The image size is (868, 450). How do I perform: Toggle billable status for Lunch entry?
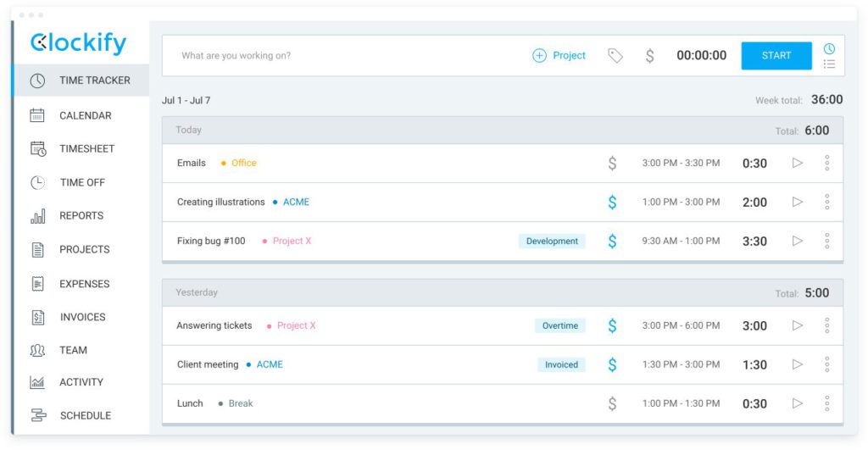coord(612,403)
